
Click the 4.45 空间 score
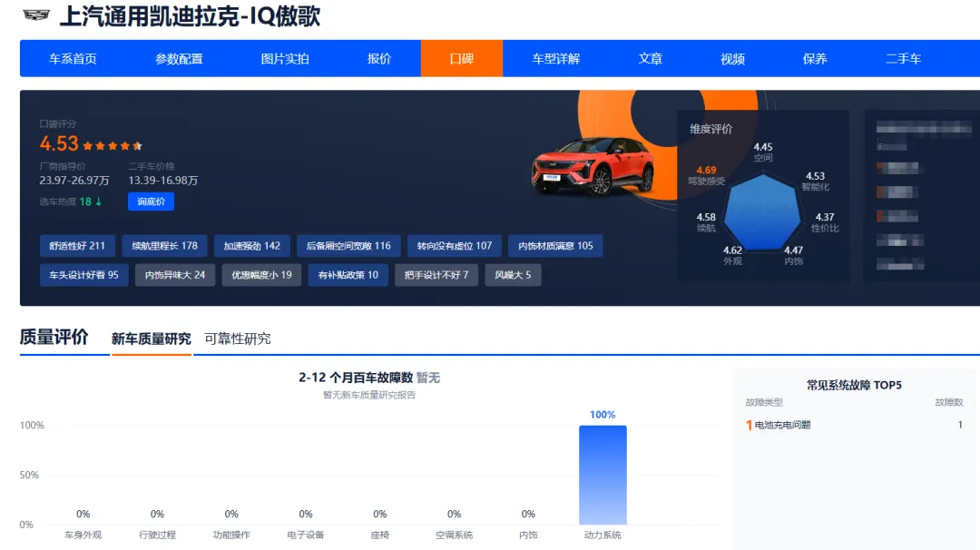(763, 152)
